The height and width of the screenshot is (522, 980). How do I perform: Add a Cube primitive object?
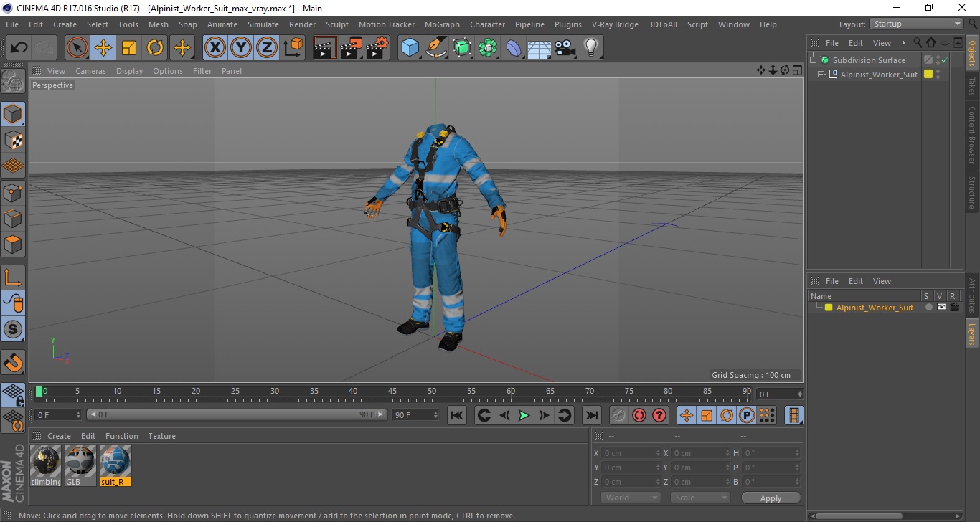pyautogui.click(x=410, y=48)
